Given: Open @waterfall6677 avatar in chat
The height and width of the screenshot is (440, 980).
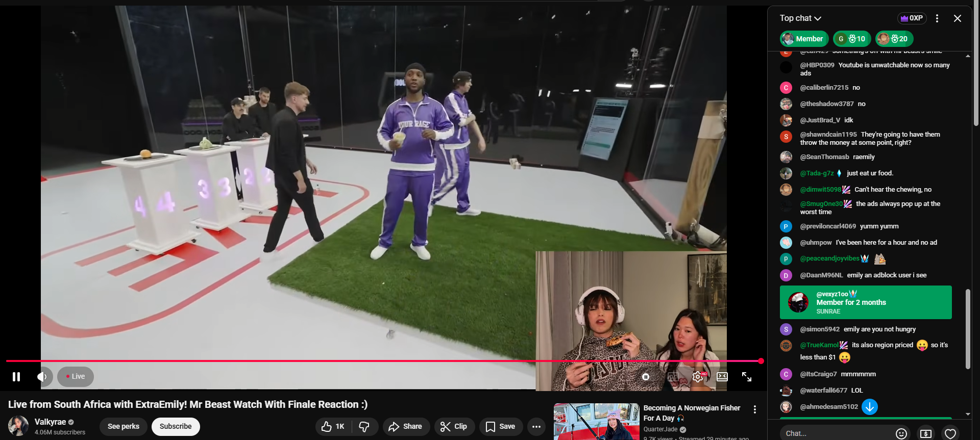Looking at the screenshot, I should coord(786,391).
